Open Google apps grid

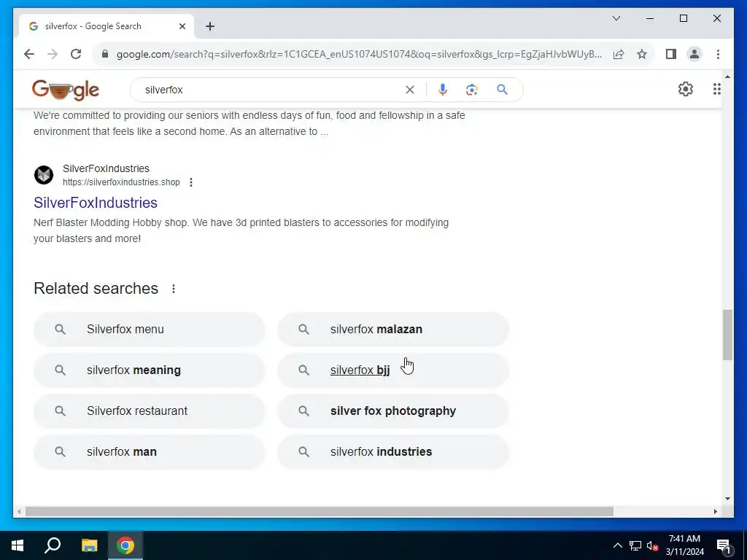(x=716, y=89)
